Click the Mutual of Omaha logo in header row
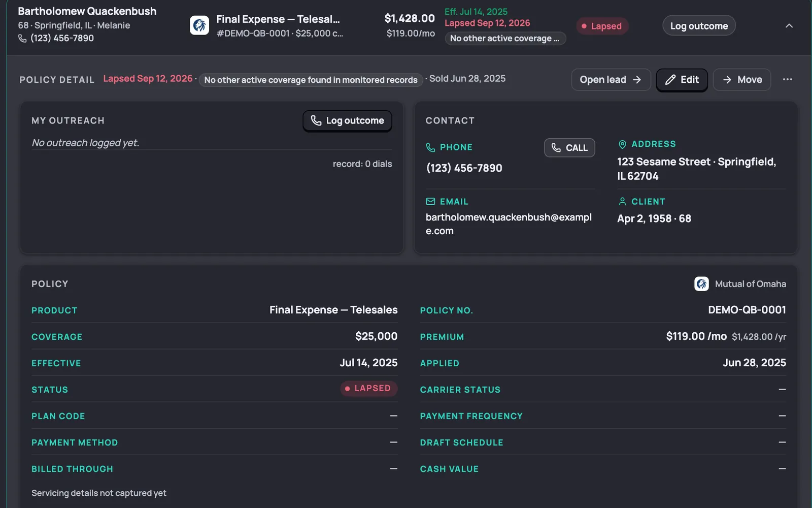 (x=199, y=25)
